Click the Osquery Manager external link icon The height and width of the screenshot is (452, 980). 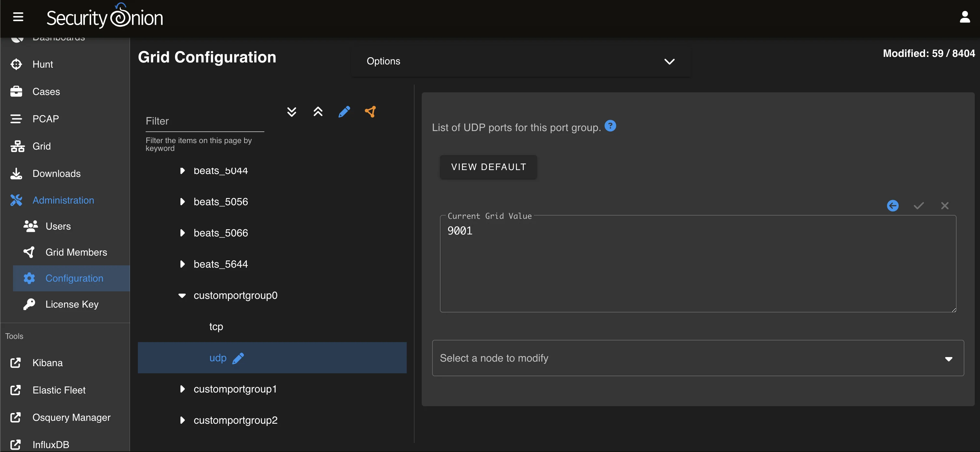pyautogui.click(x=16, y=418)
